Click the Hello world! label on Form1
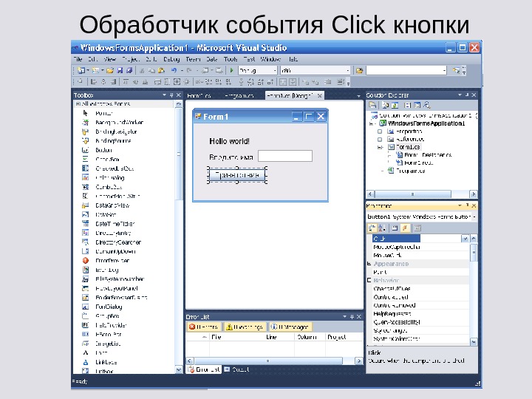The image size is (532, 399). (229, 141)
